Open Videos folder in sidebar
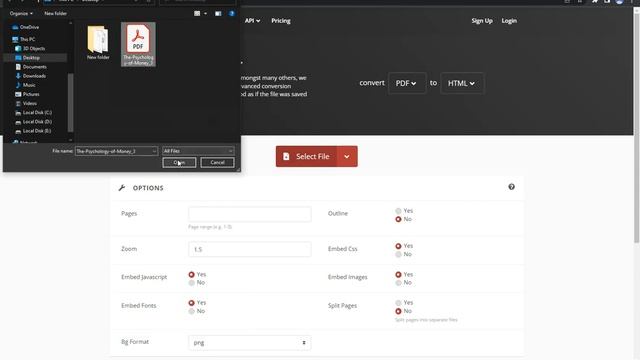Image resolution: width=640 pixels, height=360 pixels. pos(30,103)
